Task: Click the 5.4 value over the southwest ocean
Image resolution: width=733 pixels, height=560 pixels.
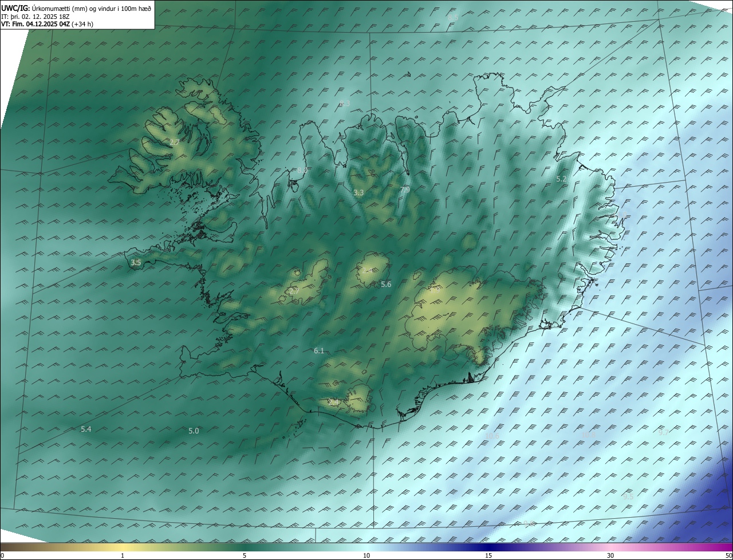Action: pyautogui.click(x=86, y=429)
